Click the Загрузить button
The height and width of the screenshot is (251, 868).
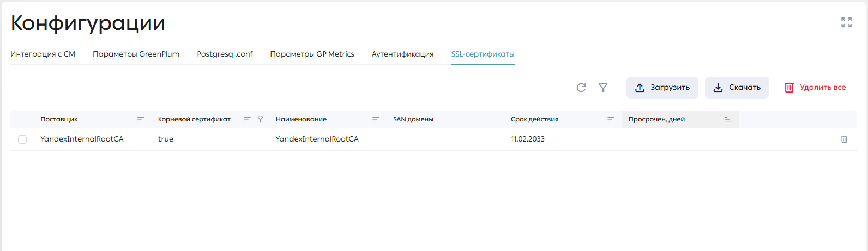click(x=662, y=88)
